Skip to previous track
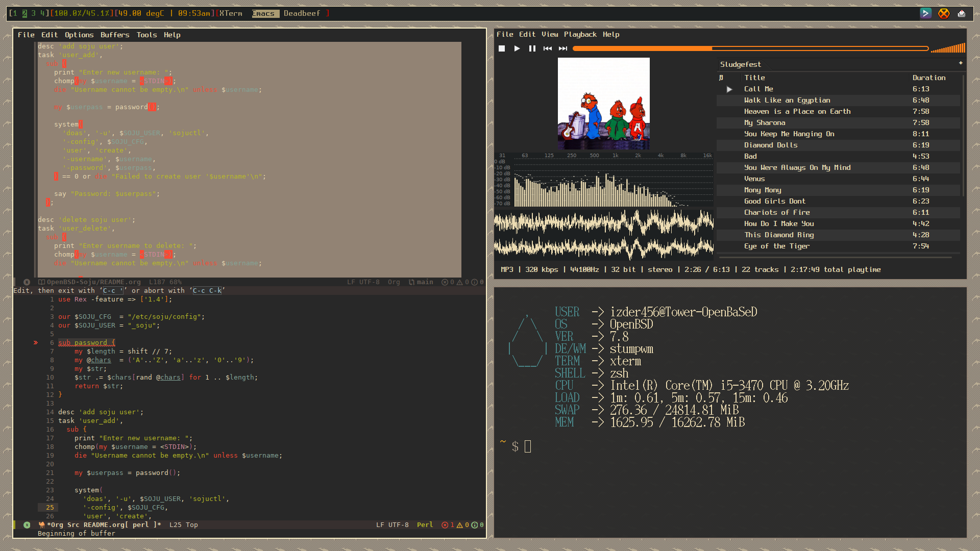Viewport: 980px width, 551px height. pos(547,48)
